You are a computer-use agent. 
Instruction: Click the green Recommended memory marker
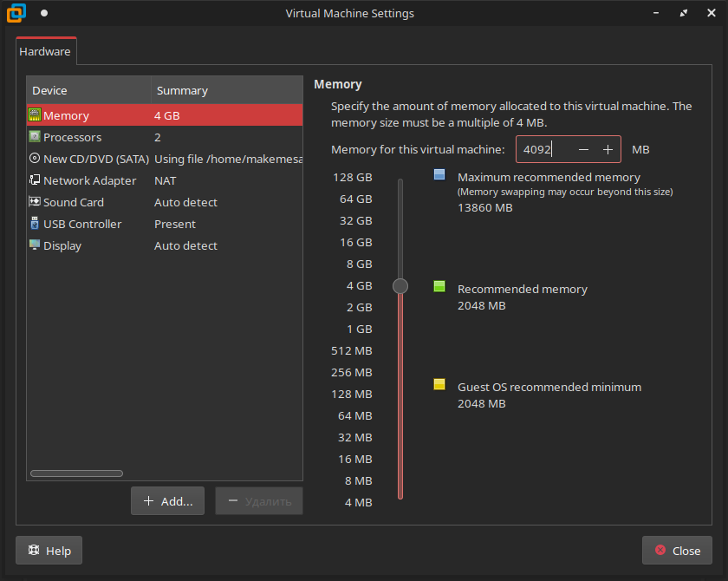click(x=439, y=286)
